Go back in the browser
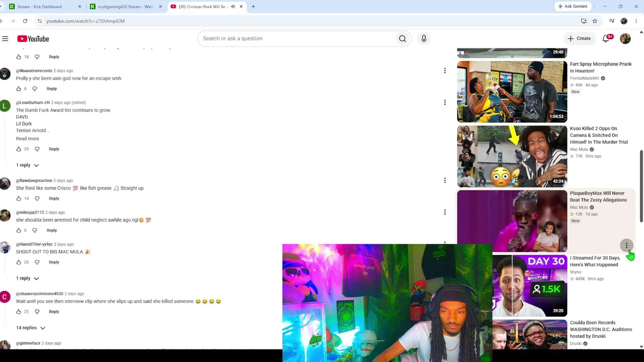The height and width of the screenshot is (362, 644). 2,21
